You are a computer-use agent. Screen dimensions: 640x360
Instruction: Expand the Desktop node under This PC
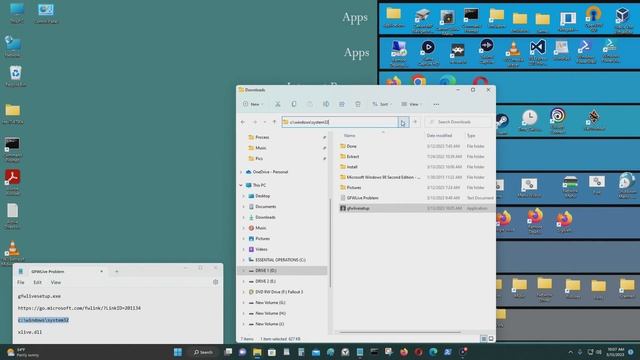(244, 196)
